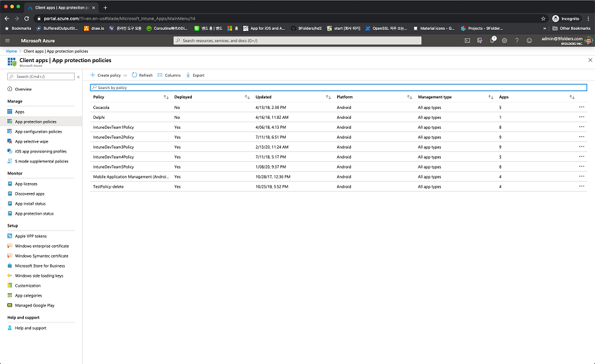
Task: Open more options for IntuneDevTeam2Policy
Action: (x=581, y=137)
